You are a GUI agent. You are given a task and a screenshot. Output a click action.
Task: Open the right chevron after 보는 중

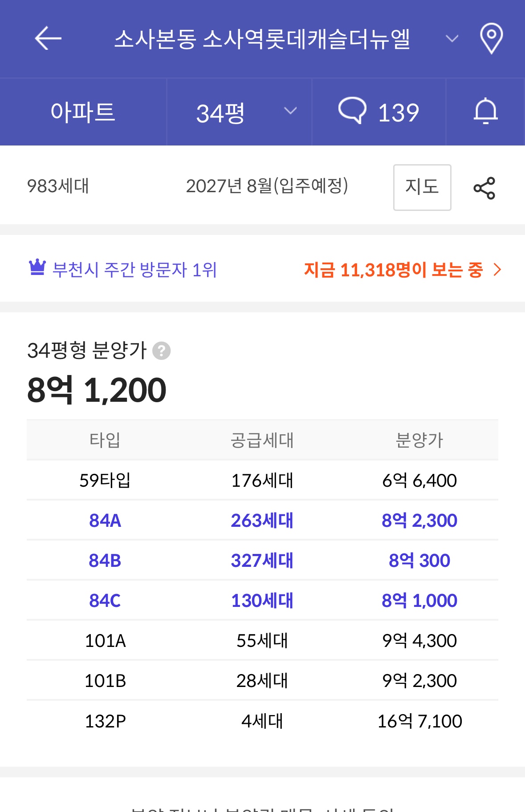point(497,269)
